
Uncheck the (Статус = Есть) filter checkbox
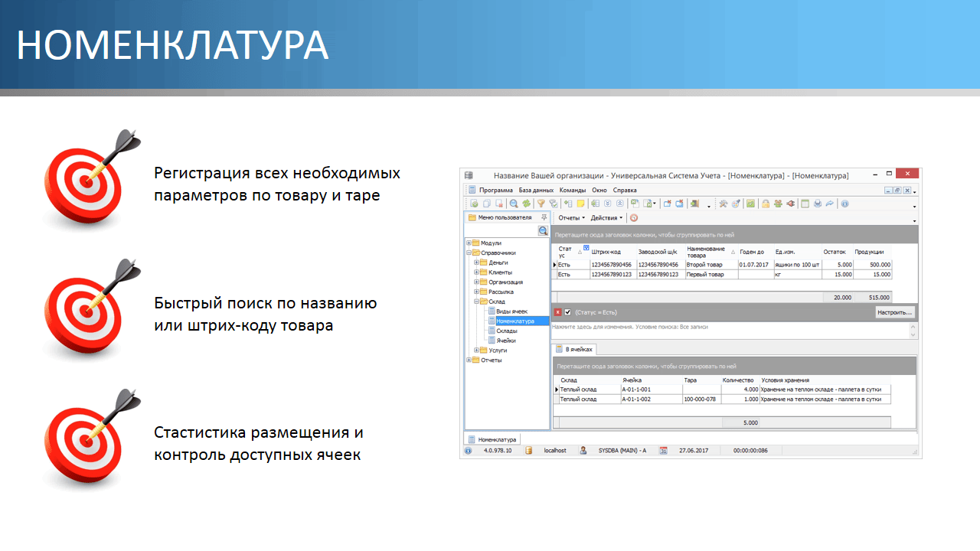tap(567, 312)
